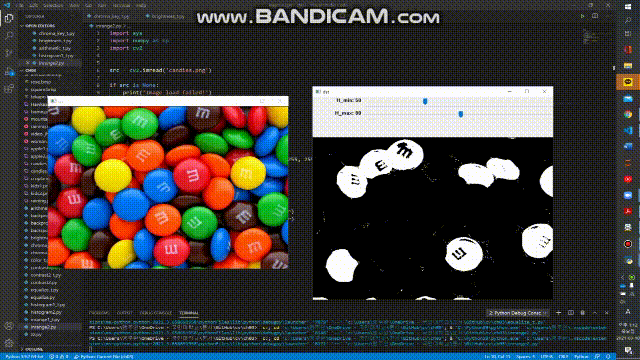Expand the OUTLINE section
Image resolution: width=640 pixels, height=360 pixels.
coord(34,349)
